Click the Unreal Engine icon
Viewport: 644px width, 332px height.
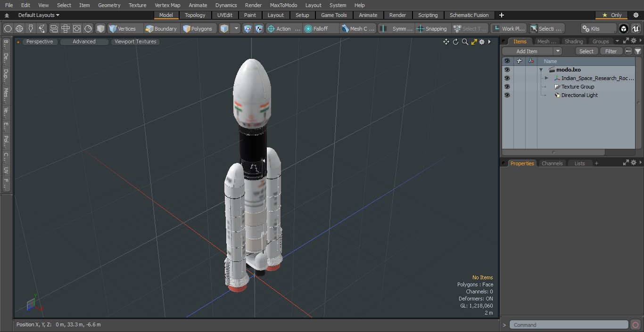636,29
